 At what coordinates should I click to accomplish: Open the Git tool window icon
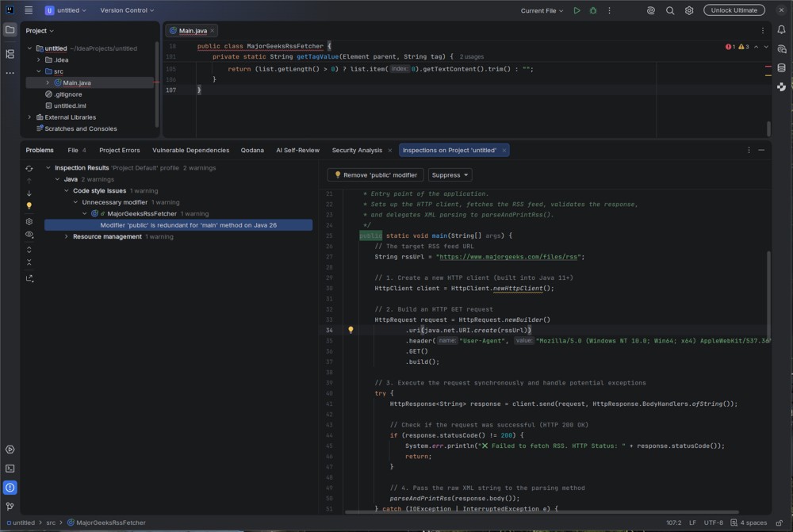tap(10, 506)
